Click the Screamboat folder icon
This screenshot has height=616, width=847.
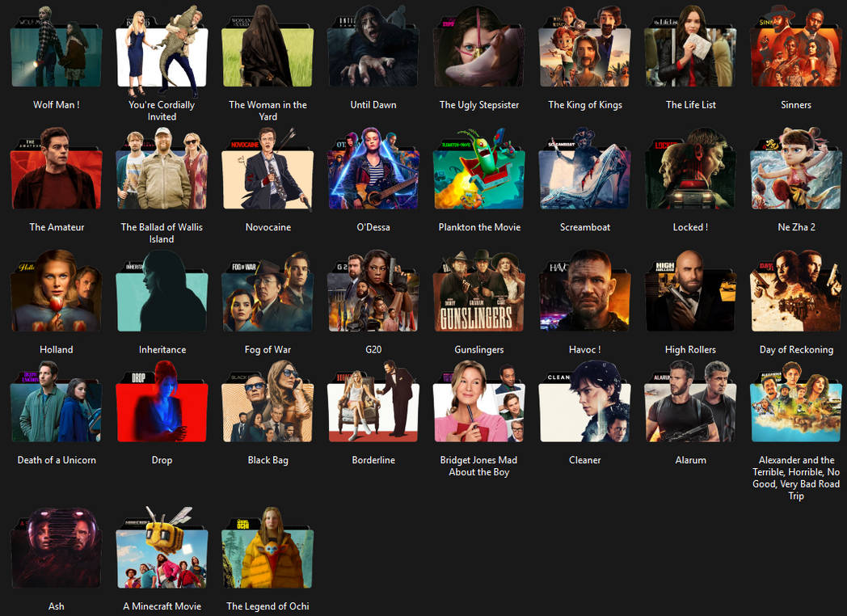coord(584,169)
